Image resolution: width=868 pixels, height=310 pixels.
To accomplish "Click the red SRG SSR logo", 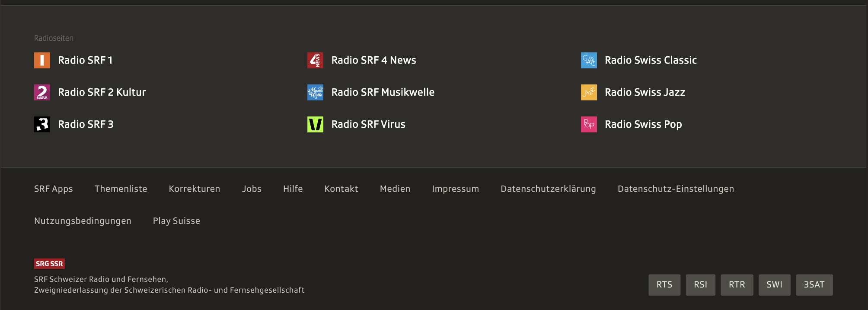I will (x=49, y=264).
